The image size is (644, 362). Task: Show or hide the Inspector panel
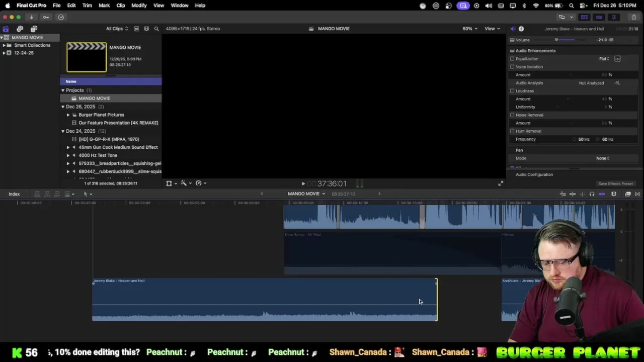(x=613, y=17)
